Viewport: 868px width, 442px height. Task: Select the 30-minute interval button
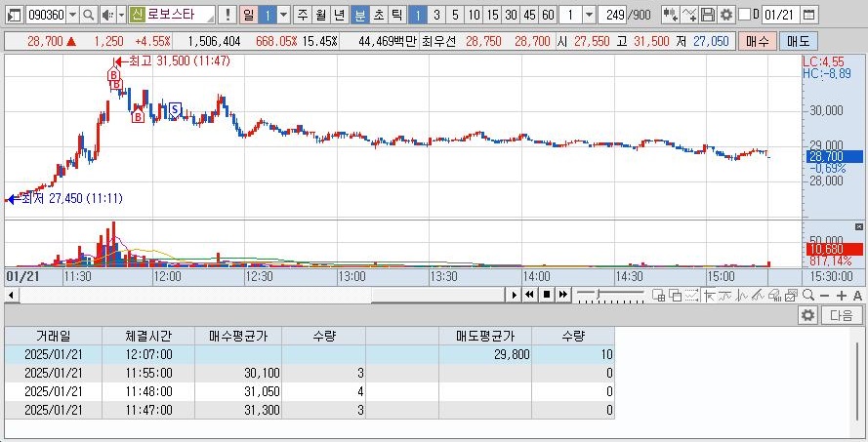[512, 15]
